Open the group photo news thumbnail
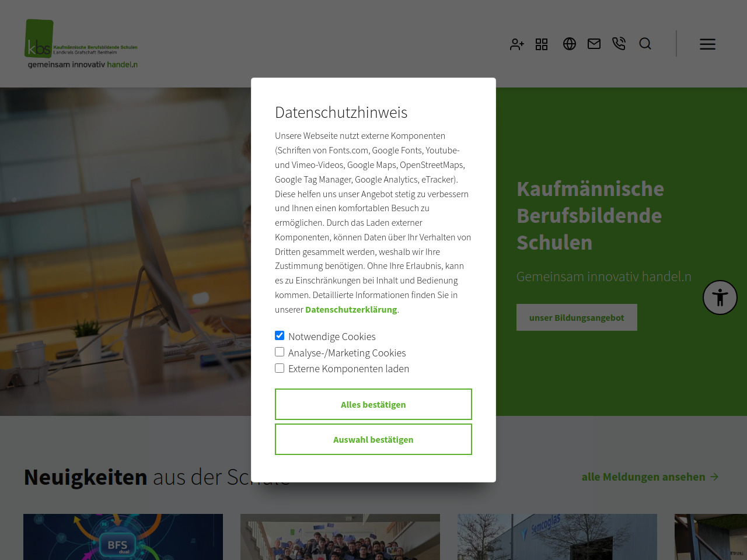This screenshot has height=560, width=747. tap(340, 537)
